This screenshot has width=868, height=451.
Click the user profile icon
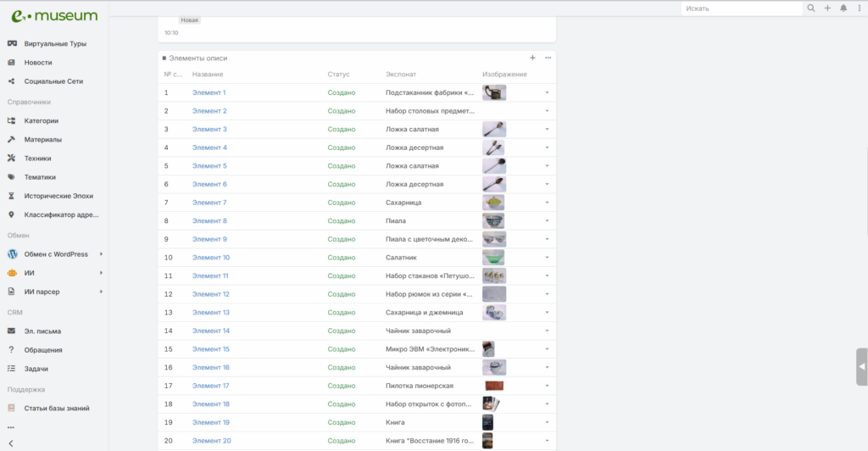[859, 8]
